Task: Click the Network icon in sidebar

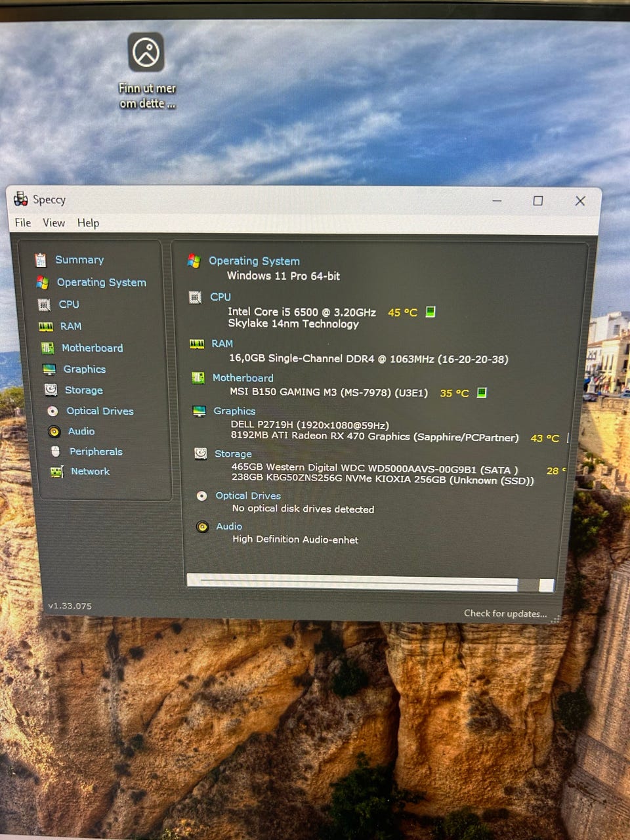Action: tap(57, 471)
